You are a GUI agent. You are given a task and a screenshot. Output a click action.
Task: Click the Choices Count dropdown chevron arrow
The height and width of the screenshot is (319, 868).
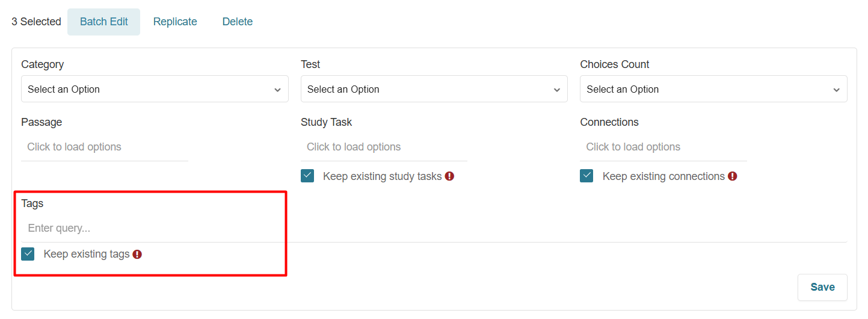(836, 90)
